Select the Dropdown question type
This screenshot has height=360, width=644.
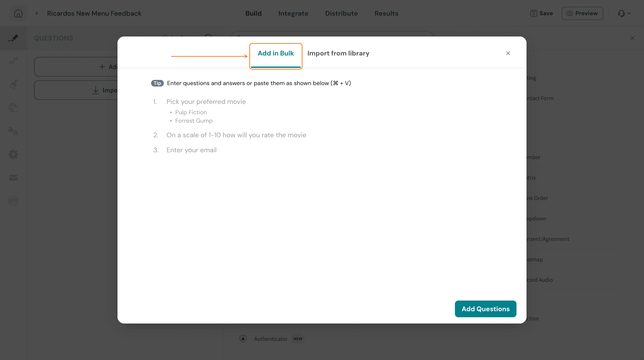(x=536, y=219)
